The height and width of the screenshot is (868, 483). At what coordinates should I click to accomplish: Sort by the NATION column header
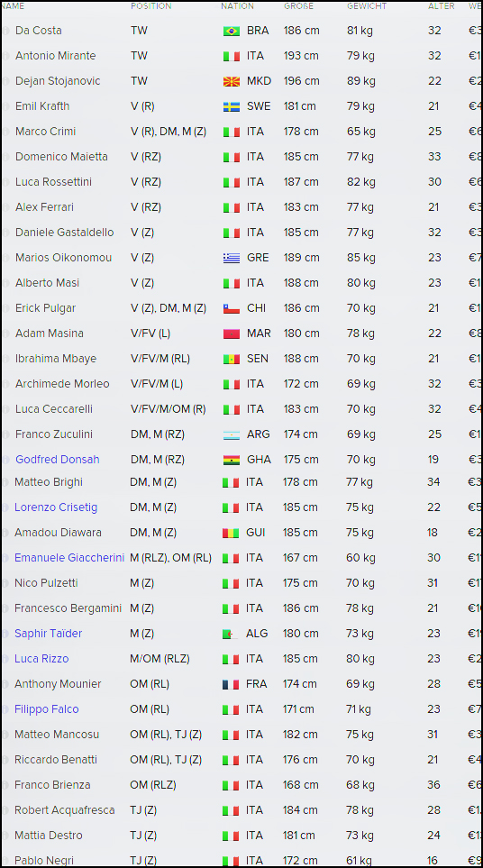[237, 6]
